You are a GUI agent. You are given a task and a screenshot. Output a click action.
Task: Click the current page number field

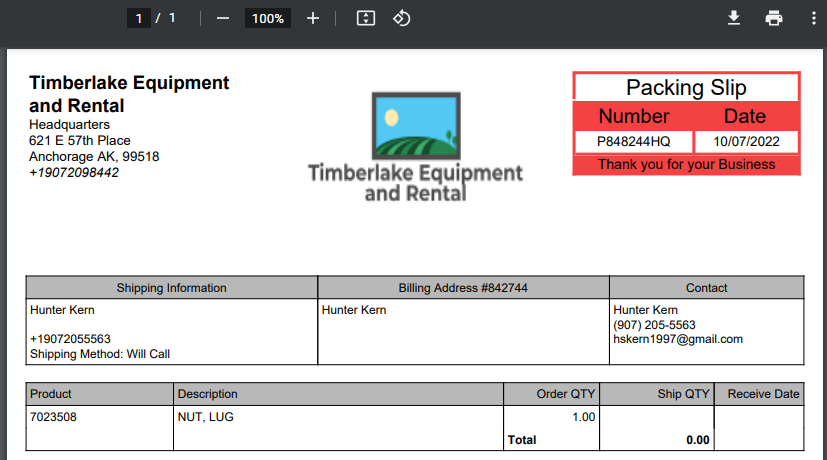[139, 18]
